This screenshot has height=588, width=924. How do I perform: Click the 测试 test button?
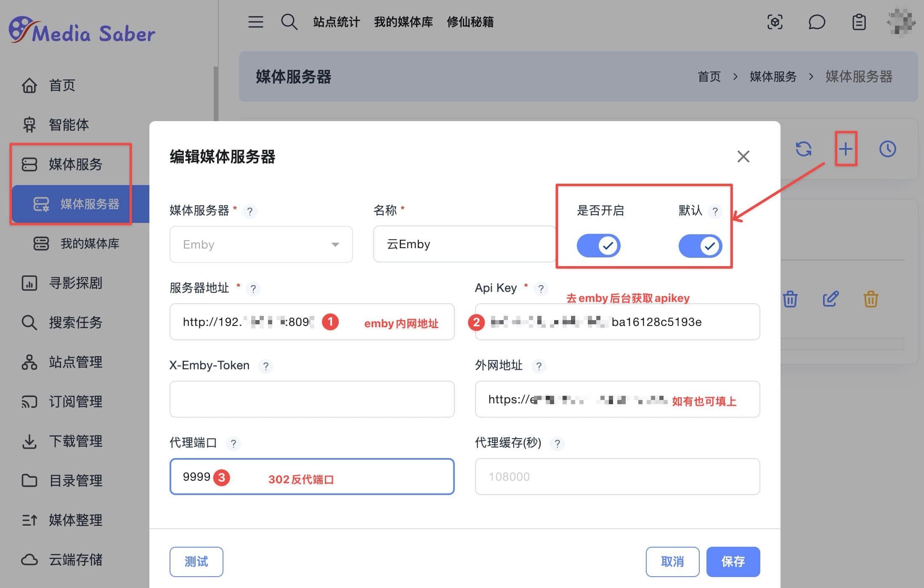[196, 562]
